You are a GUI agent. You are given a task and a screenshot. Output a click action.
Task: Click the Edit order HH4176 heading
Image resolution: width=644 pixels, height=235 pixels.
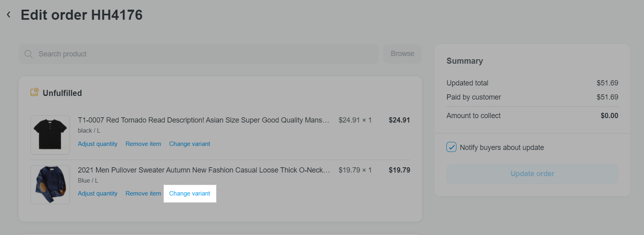click(82, 15)
